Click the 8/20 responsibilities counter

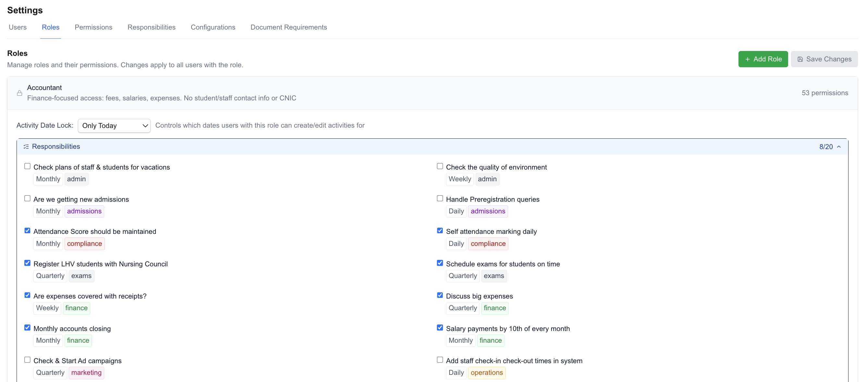tap(826, 147)
